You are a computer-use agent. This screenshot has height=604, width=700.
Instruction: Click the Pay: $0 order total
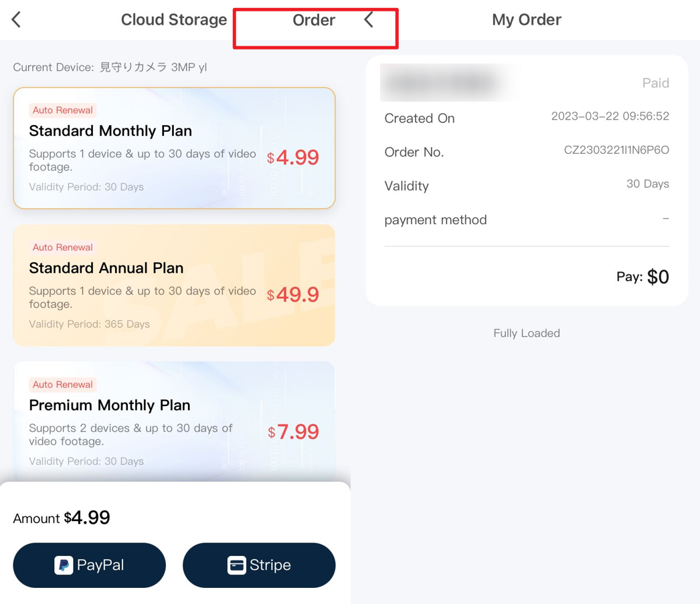click(642, 276)
